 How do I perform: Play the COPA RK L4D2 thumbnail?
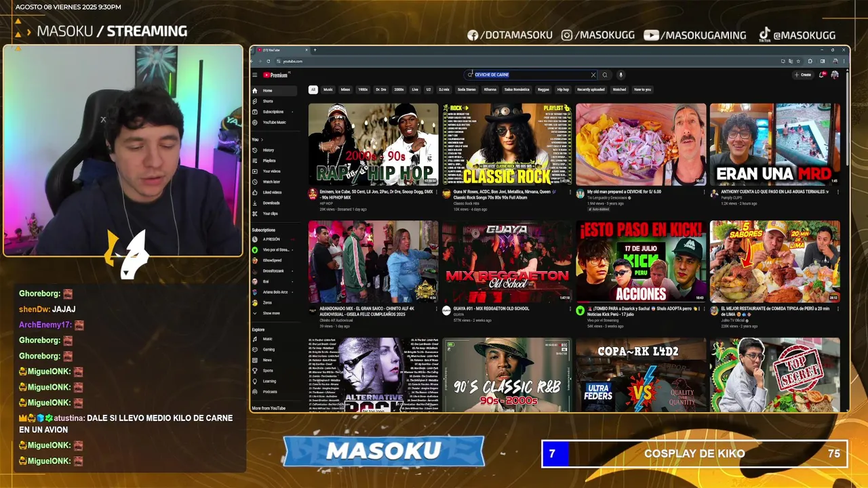tap(641, 375)
